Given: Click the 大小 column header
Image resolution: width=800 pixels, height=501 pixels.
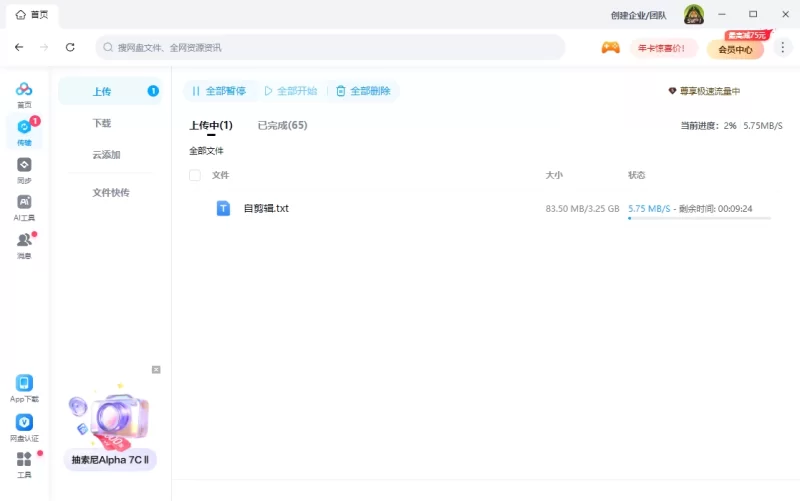Looking at the screenshot, I should pos(554,175).
